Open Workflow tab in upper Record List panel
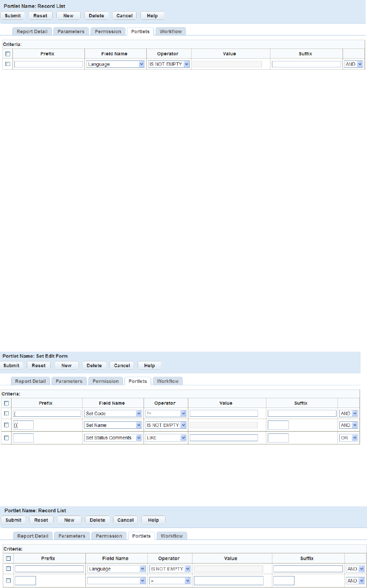The width and height of the screenshot is (367, 588). pyautogui.click(x=171, y=32)
